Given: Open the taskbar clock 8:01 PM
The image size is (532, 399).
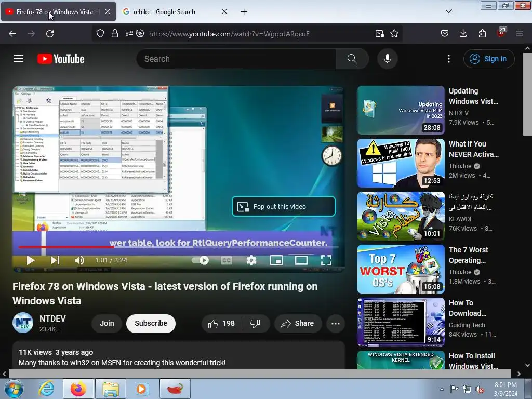Looking at the screenshot, I should click(x=506, y=389).
